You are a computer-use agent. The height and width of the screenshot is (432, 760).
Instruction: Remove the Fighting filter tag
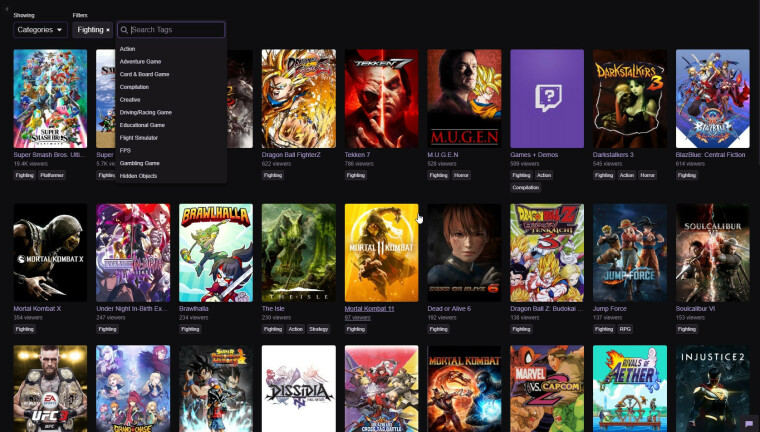[x=108, y=30]
